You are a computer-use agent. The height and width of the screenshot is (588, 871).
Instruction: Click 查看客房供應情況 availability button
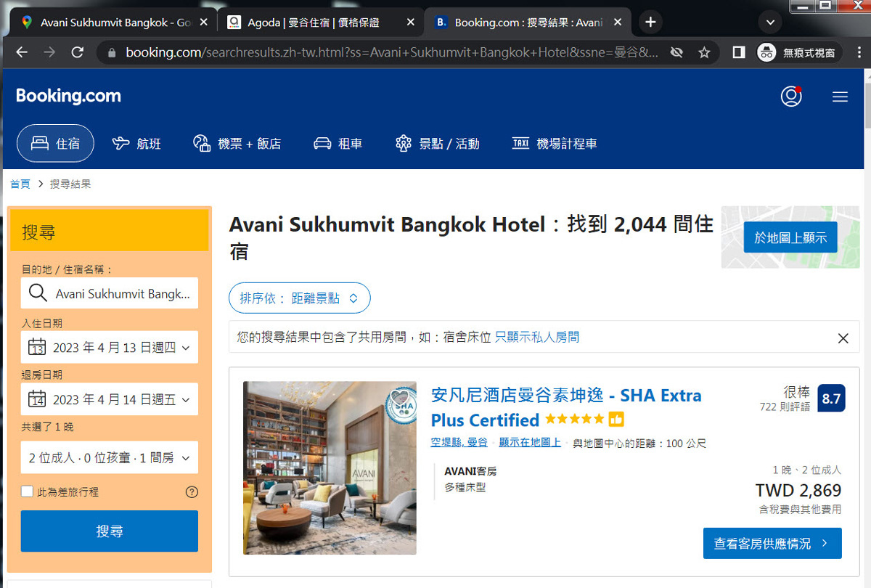(x=772, y=543)
